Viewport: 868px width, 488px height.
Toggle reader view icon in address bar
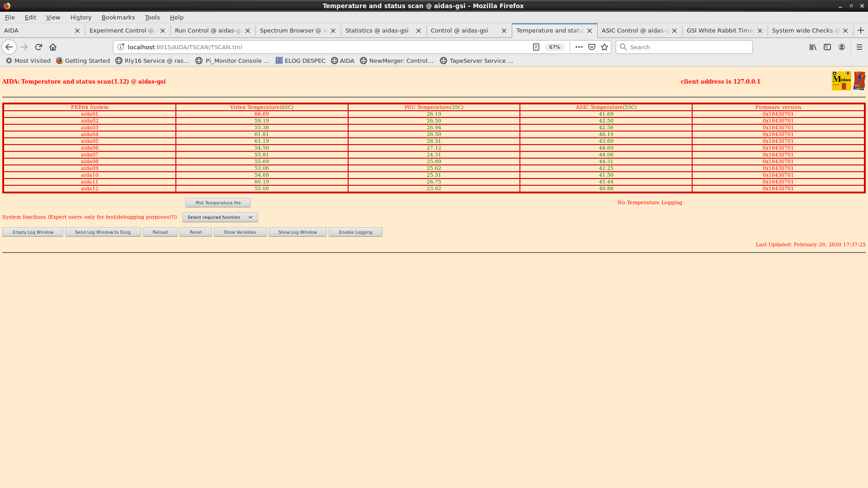[x=536, y=47]
